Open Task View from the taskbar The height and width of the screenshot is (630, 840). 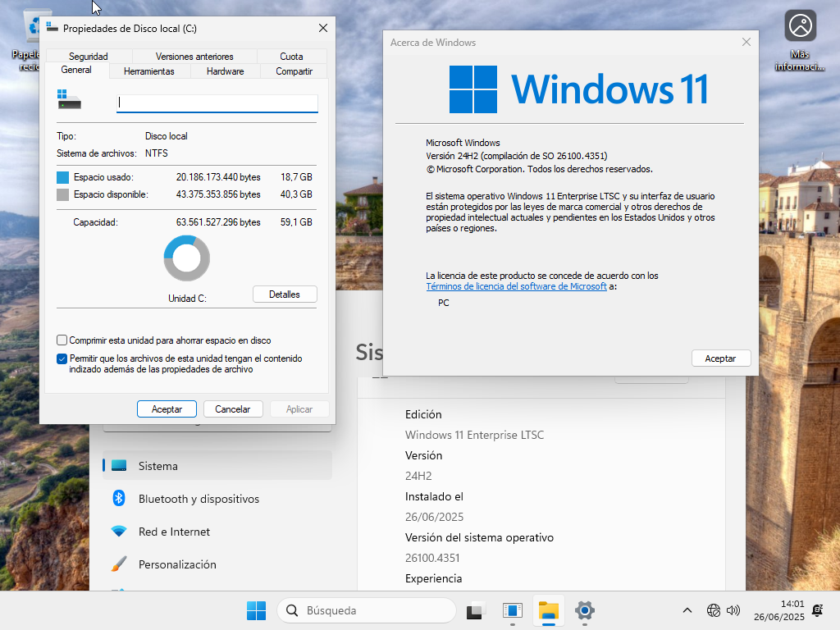[x=476, y=610]
